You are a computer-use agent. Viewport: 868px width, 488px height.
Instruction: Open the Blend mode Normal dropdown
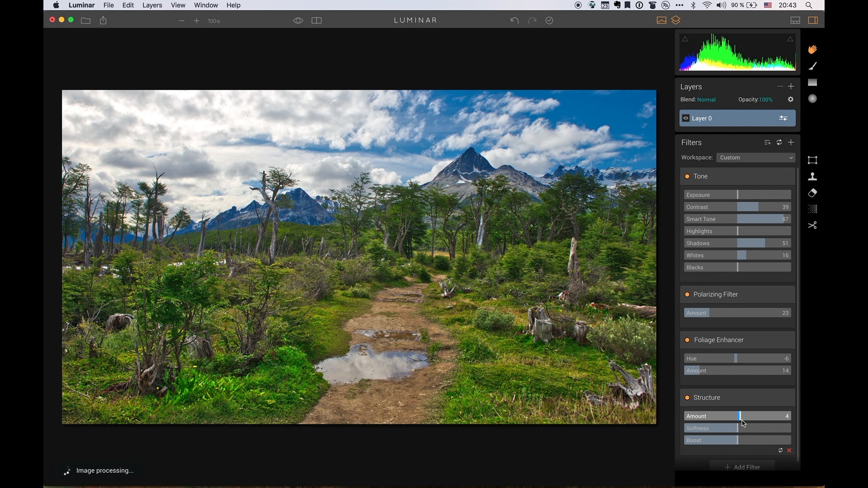(x=706, y=100)
